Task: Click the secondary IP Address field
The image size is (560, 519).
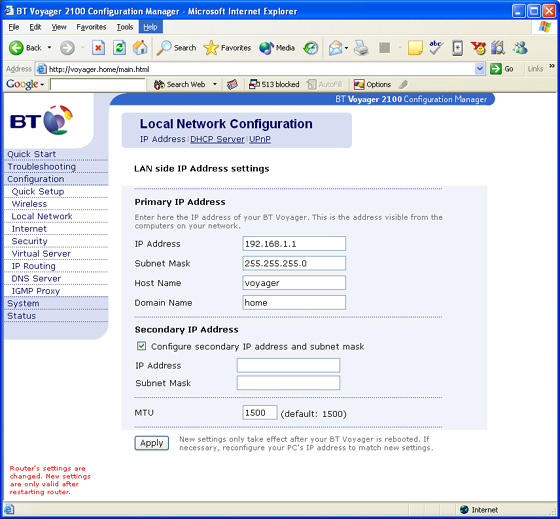Action: (x=288, y=365)
